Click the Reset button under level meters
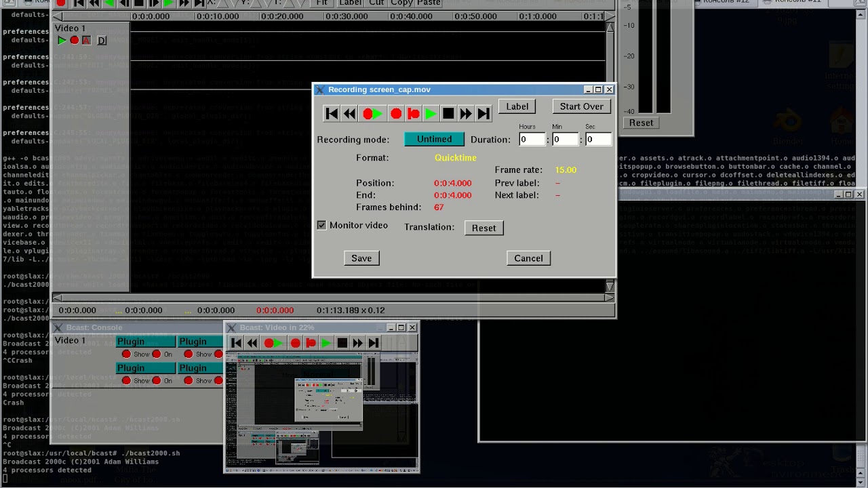 (x=641, y=123)
